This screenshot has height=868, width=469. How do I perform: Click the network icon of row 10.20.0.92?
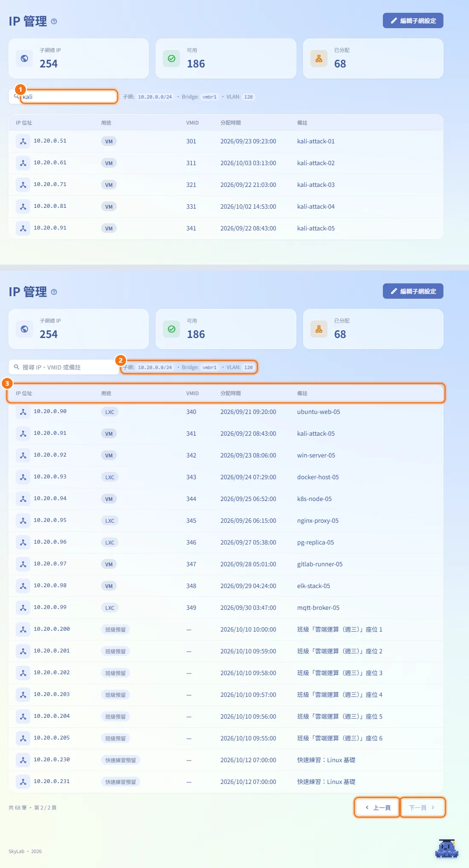[x=23, y=455]
